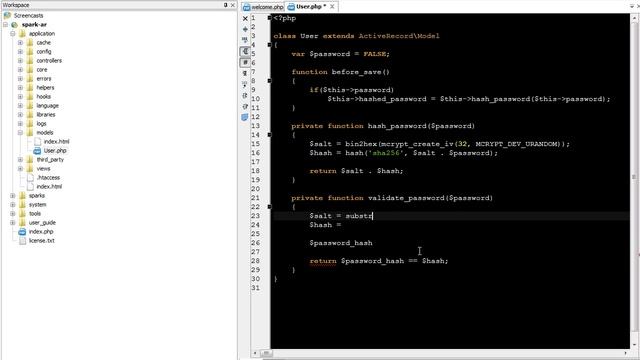This screenshot has width=640, height=360.
Task: Click the Screencasts workspace entry text
Action: point(28,16)
